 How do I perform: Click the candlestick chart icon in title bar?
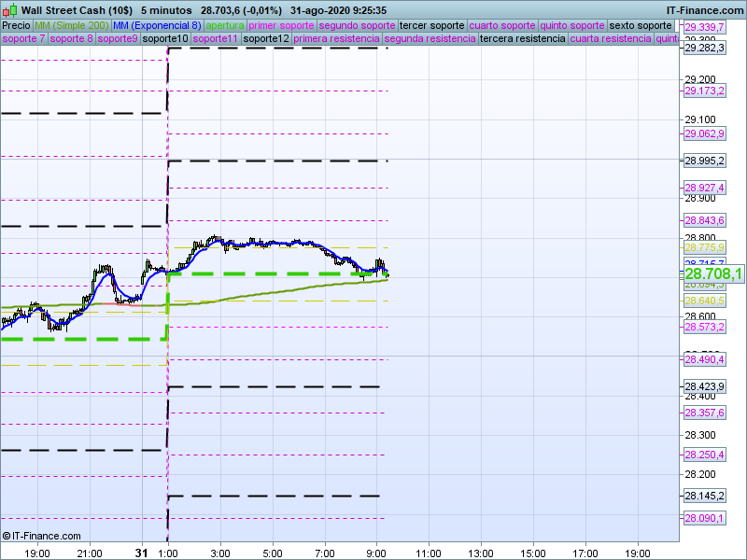click(x=10, y=9)
